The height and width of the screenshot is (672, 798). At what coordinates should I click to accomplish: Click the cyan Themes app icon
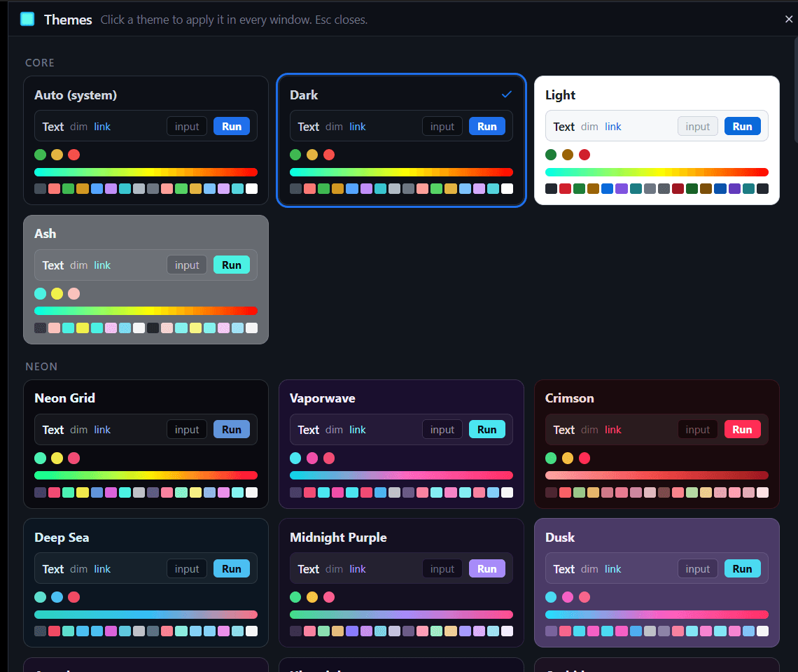pos(27,20)
